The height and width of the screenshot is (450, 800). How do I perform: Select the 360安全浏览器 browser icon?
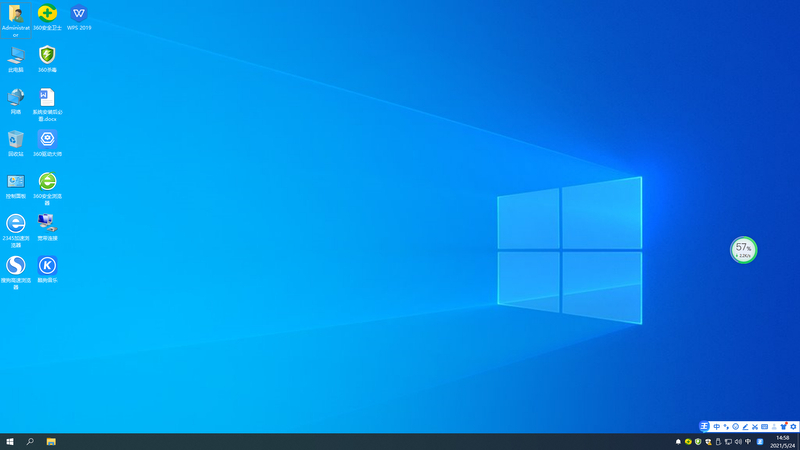click(x=47, y=189)
